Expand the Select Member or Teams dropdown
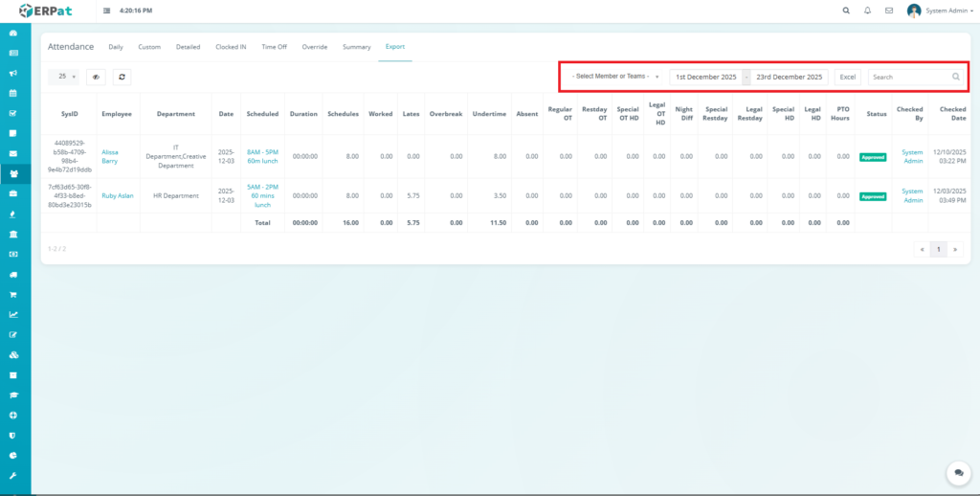Screen dimensions: 980x496 (614, 77)
